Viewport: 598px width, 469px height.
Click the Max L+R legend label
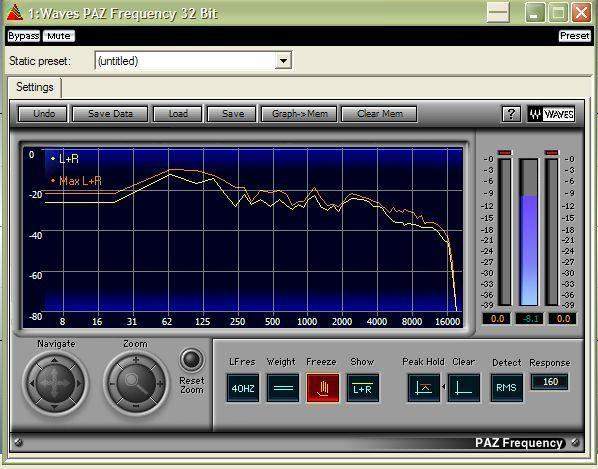(80, 180)
